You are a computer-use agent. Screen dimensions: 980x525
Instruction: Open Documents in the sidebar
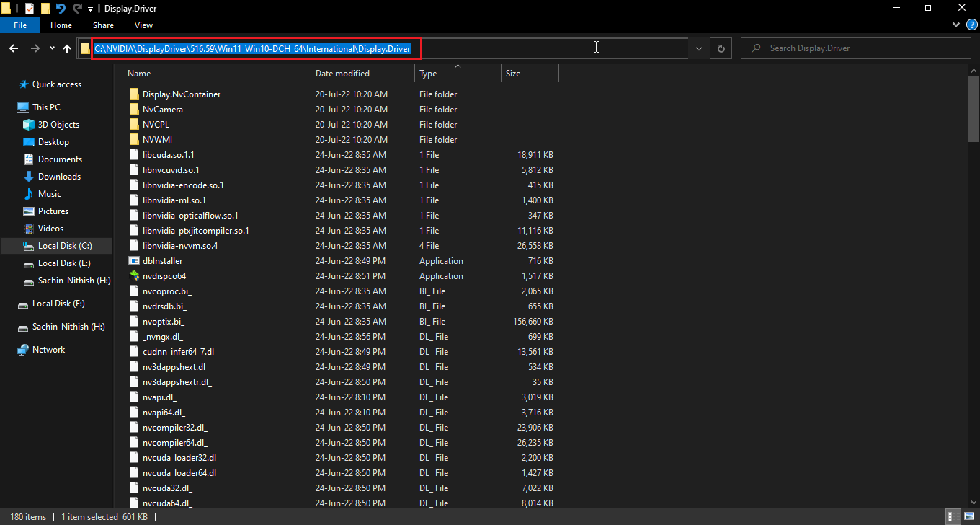[x=60, y=159]
